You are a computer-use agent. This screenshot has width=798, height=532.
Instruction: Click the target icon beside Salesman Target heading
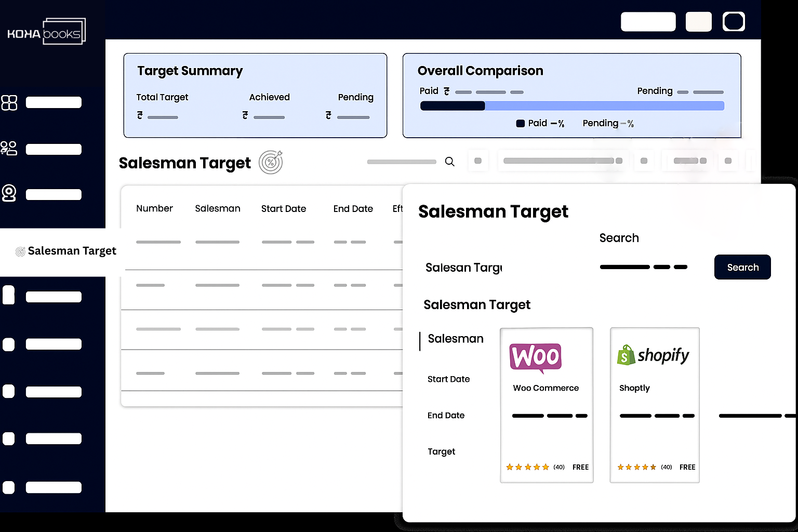coord(271,163)
